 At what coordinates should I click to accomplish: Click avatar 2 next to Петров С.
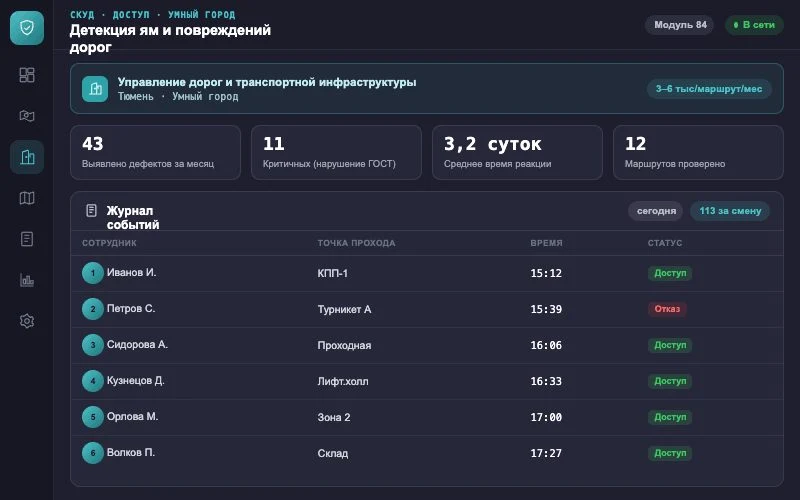coord(93,309)
